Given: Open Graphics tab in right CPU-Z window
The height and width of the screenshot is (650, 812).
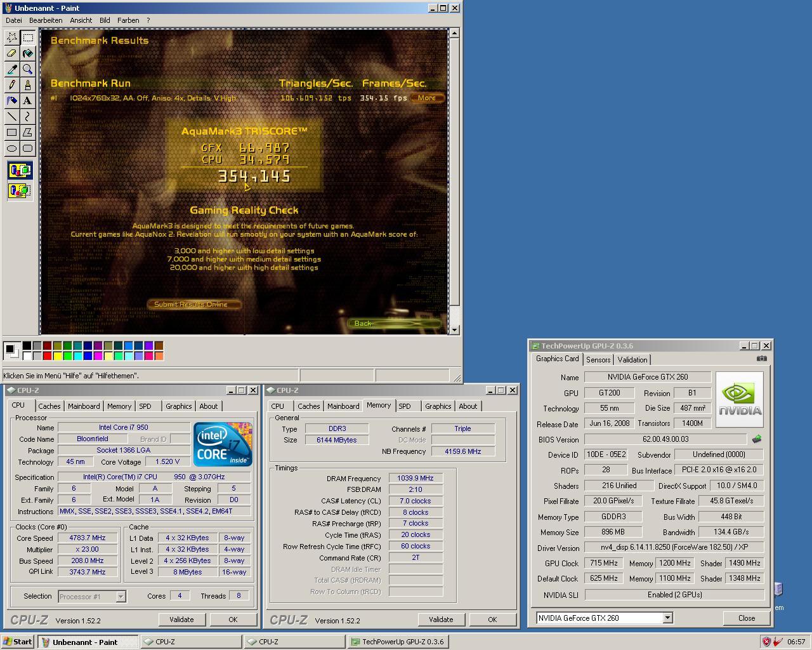Looking at the screenshot, I should coord(438,406).
